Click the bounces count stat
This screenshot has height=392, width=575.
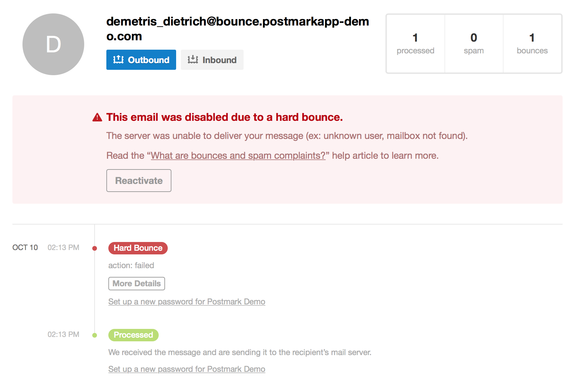[x=532, y=44]
